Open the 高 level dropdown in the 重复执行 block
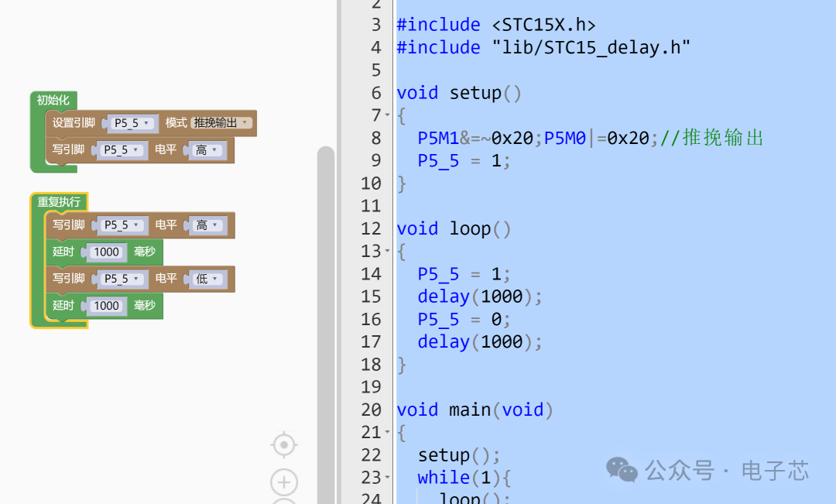Screen dimensions: 836x504 207,225
